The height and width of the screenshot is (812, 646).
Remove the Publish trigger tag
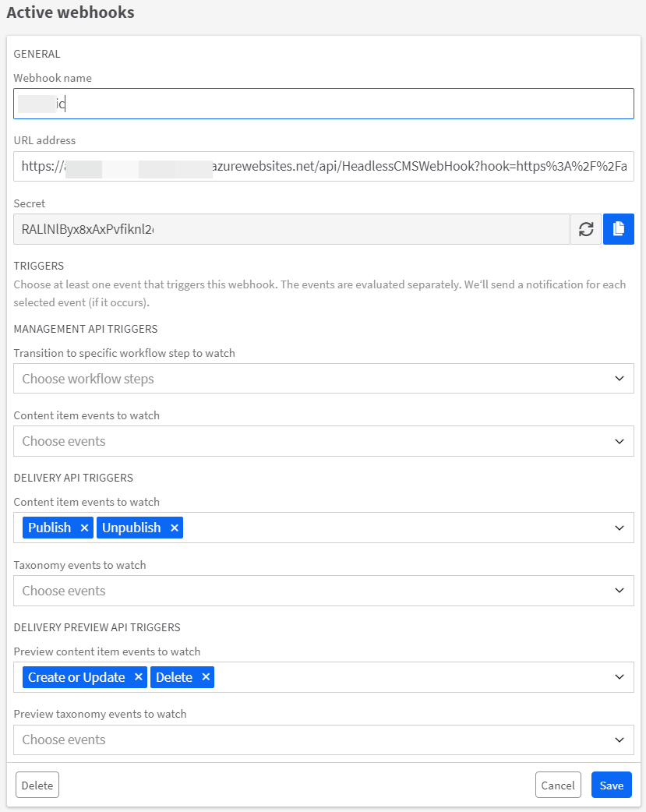(84, 528)
